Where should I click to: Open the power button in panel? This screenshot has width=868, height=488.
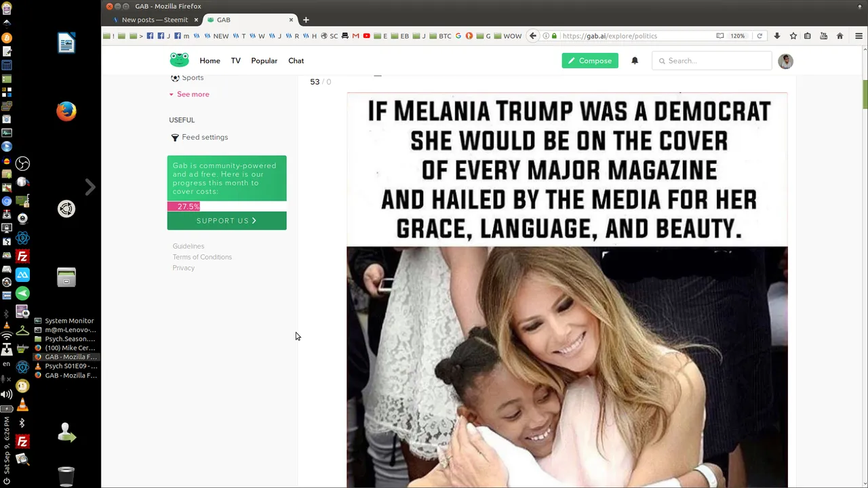tap(7, 481)
